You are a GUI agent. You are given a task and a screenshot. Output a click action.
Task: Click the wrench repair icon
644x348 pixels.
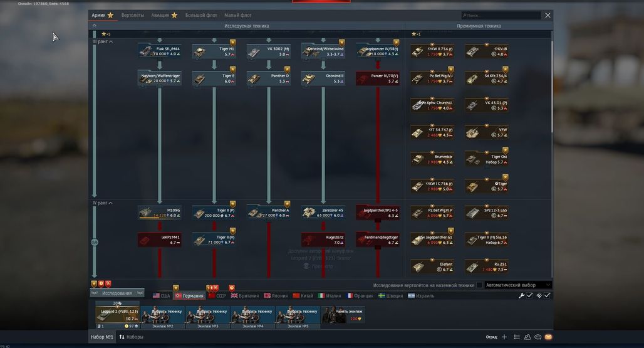[522, 295]
